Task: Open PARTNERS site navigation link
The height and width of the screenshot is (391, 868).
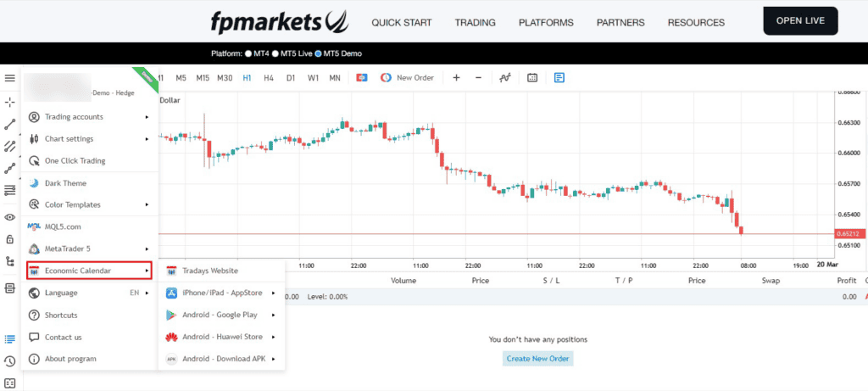Action: click(x=620, y=23)
